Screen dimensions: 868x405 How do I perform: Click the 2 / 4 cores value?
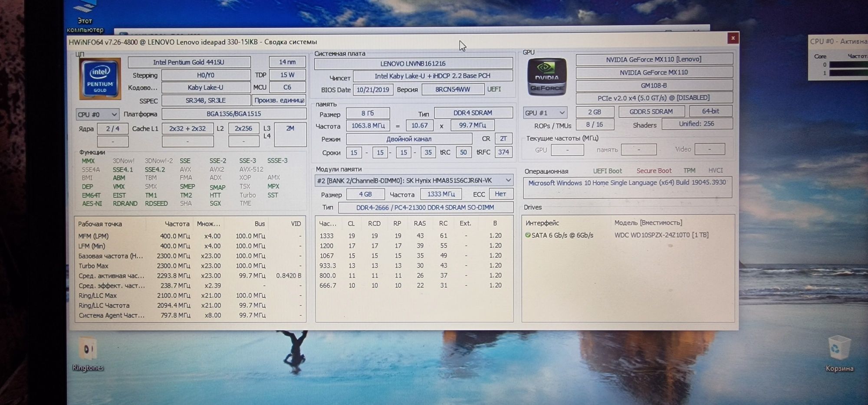coord(113,128)
